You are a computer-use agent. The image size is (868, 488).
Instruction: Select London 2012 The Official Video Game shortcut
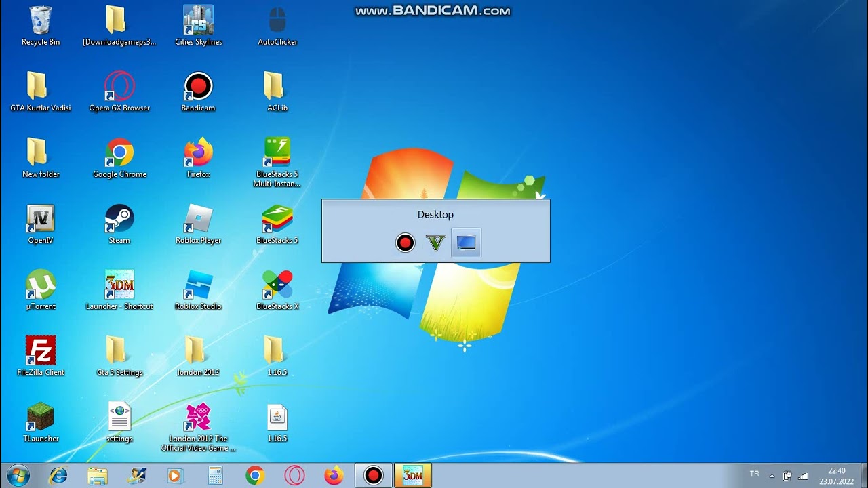coord(198,428)
